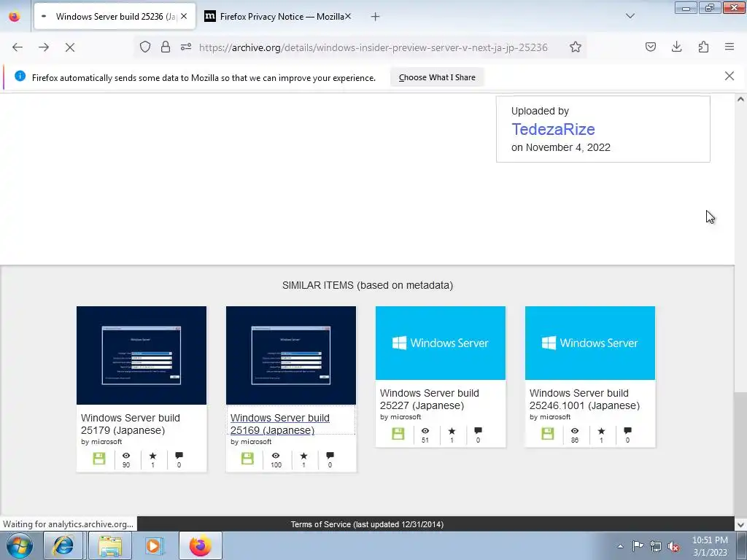Click Firefox icon on taskbar
Viewport: 747px width, 560px height.
click(201, 545)
